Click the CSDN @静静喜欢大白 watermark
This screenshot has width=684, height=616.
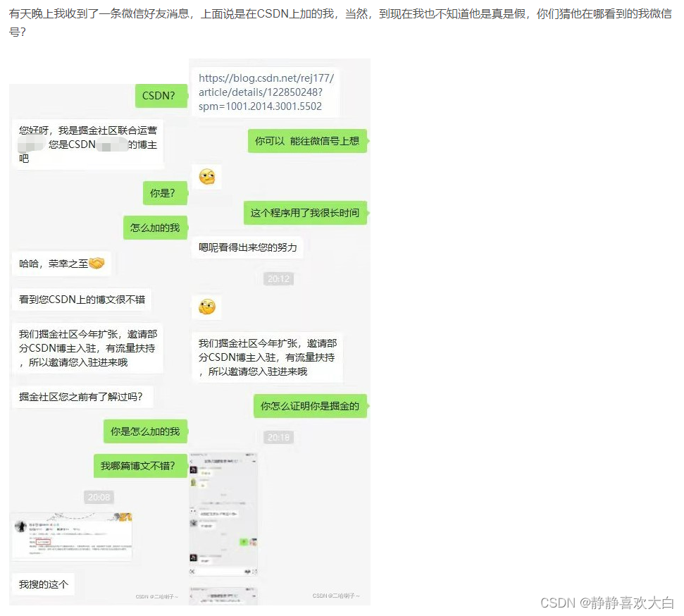pos(607,603)
